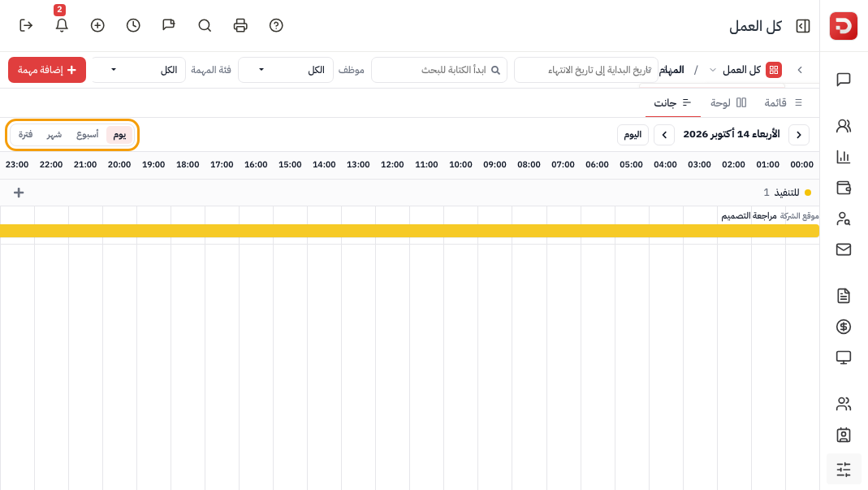
Task: Switch to لوحة board tab
Action: 728,102
